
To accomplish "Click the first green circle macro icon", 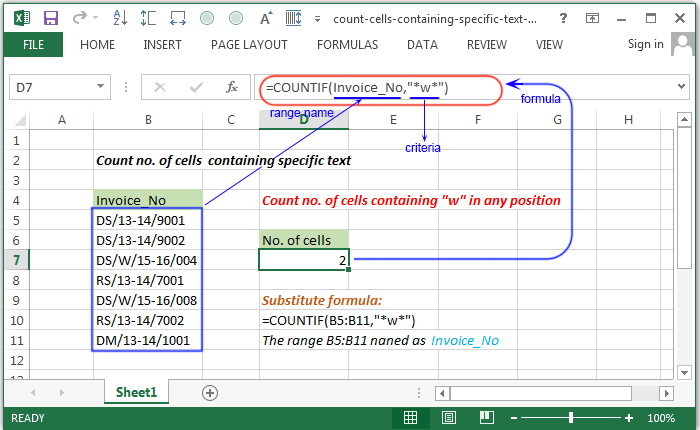I will coord(207,18).
